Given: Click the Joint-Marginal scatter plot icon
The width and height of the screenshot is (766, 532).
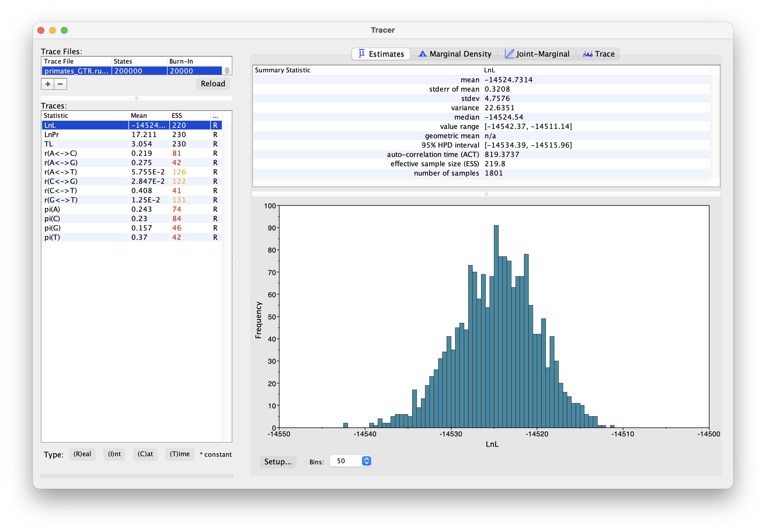Looking at the screenshot, I should pyautogui.click(x=509, y=54).
